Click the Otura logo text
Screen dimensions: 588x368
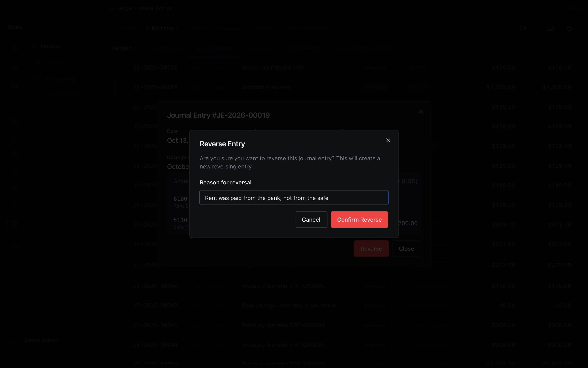pyautogui.click(x=15, y=27)
